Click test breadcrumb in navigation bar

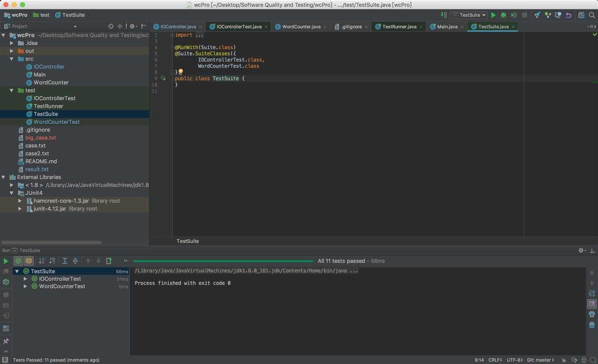[x=41, y=15]
